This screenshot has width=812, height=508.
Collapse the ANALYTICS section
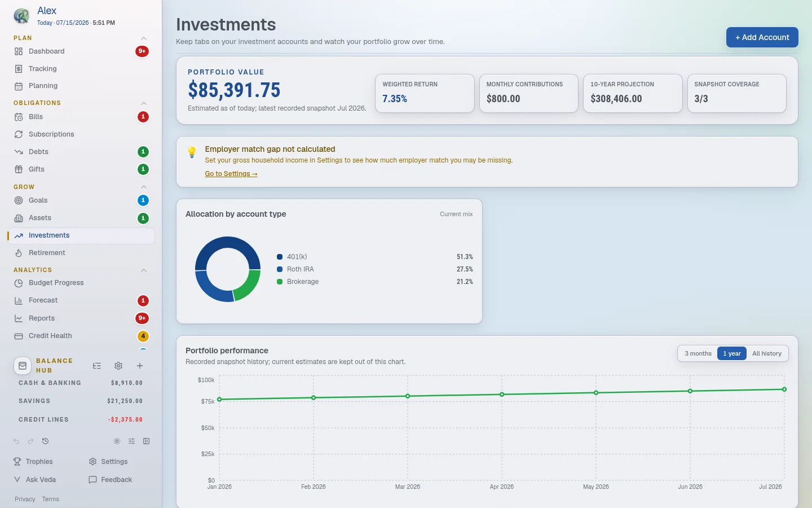click(144, 270)
